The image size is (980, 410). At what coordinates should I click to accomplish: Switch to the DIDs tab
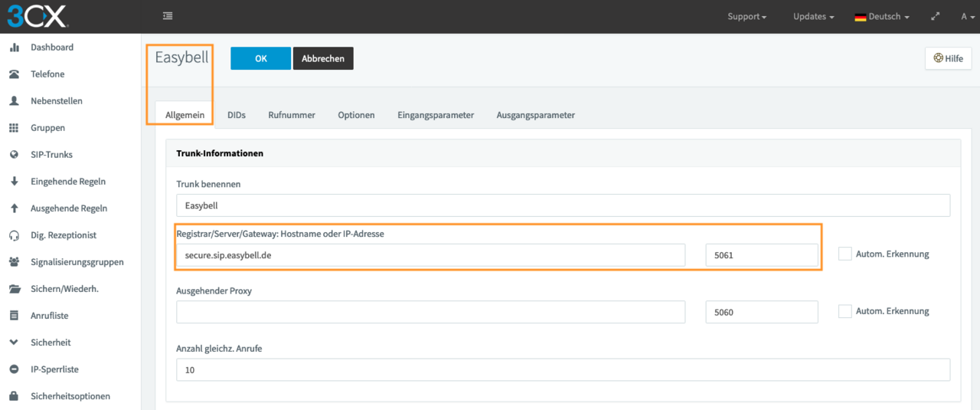tap(237, 115)
